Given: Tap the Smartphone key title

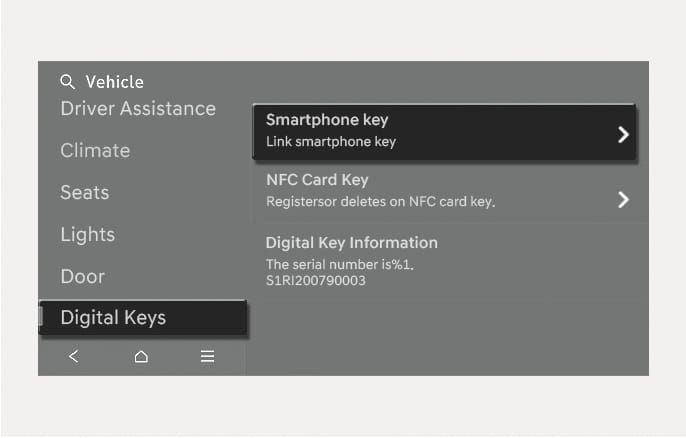Looking at the screenshot, I should (326, 120).
